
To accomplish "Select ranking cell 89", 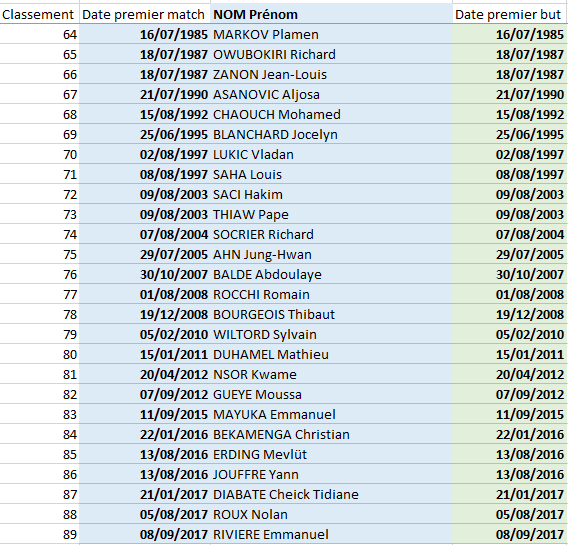I will (39, 534).
